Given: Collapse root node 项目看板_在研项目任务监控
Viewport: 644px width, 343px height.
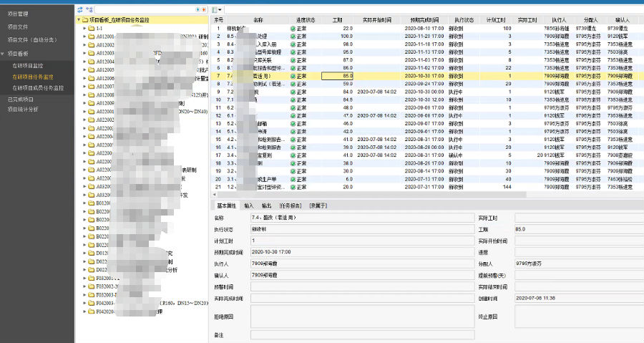Looking at the screenshot, I should pyautogui.click(x=78, y=20).
